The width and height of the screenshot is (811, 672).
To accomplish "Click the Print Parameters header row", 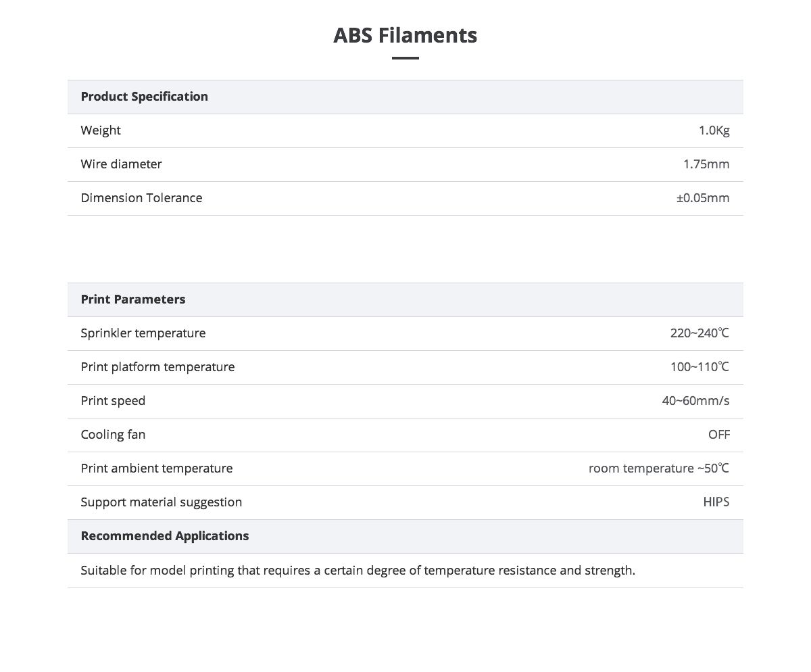I will (x=405, y=299).
